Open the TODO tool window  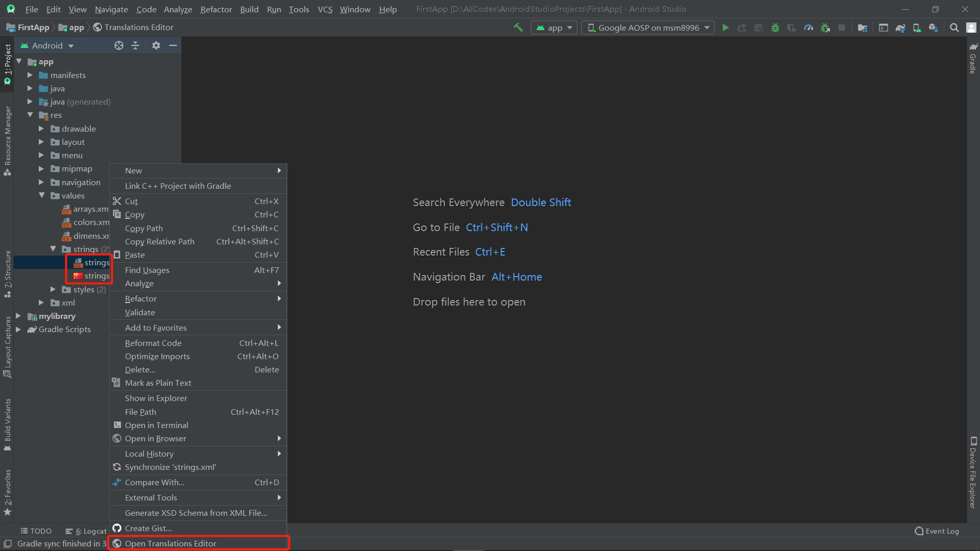[x=36, y=531]
